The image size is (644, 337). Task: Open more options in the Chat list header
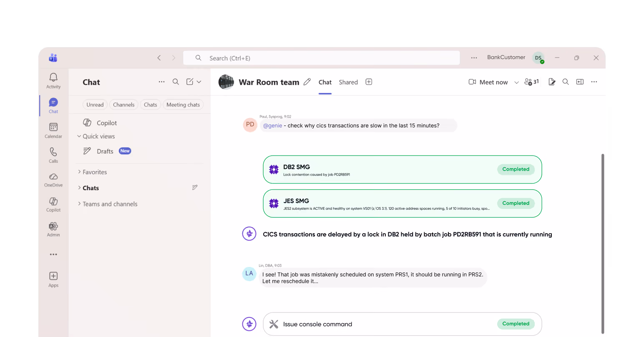[x=161, y=82]
